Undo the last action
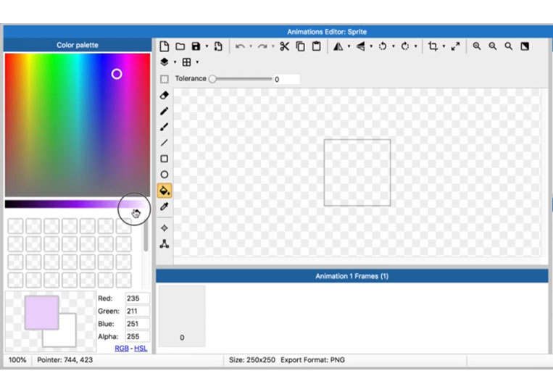This screenshot has height=392, width=553. (x=240, y=46)
